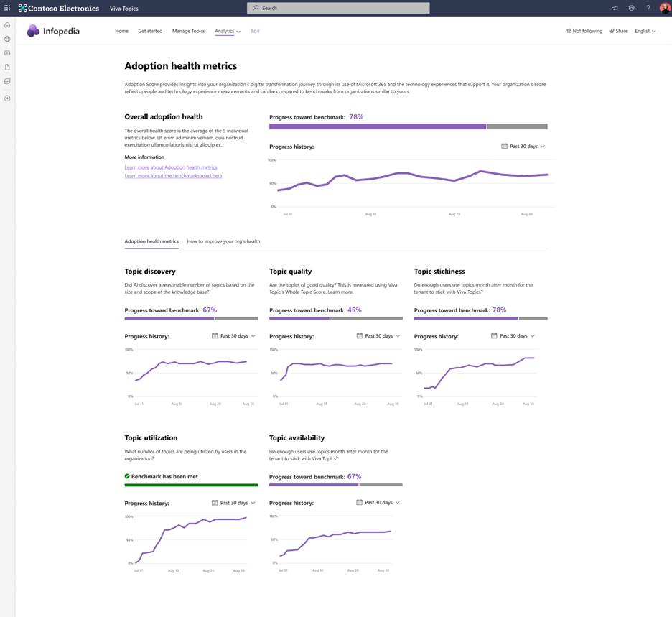The image size is (672, 617).
Task: Click the overall 78% benchmark progress bar
Action: pyautogui.click(x=408, y=126)
